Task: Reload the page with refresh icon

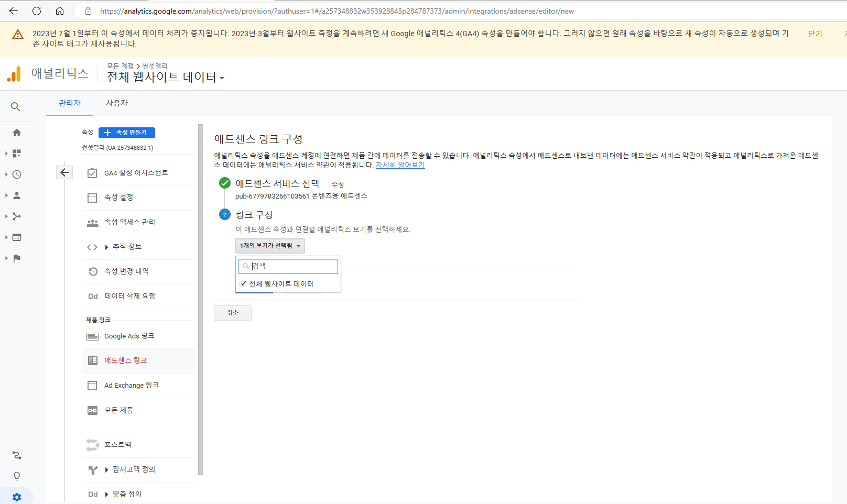Action: click(x=37, y=10)
